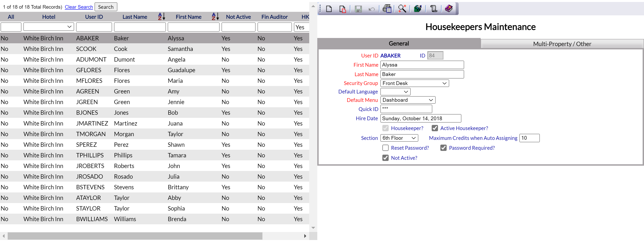Click the HK filter box showing Yes
Image resolution: width=644 pixels, height=242 pixels.
pos(302,27)
